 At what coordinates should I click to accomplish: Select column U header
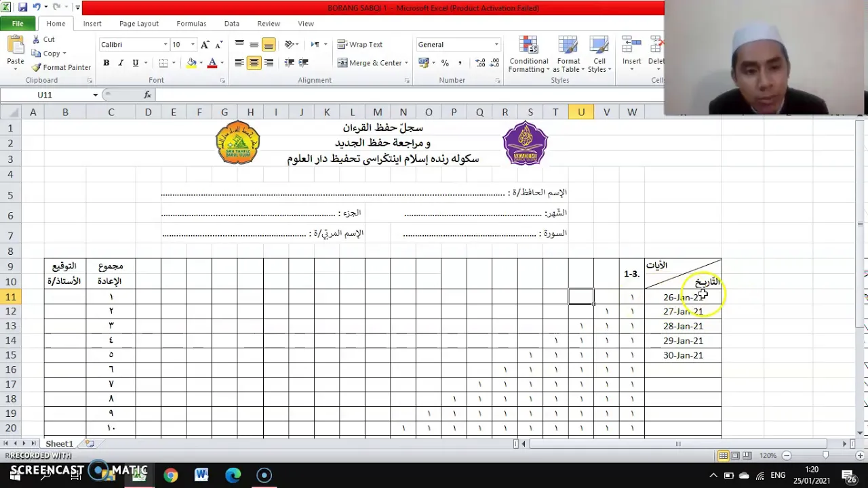pos(581,112)
